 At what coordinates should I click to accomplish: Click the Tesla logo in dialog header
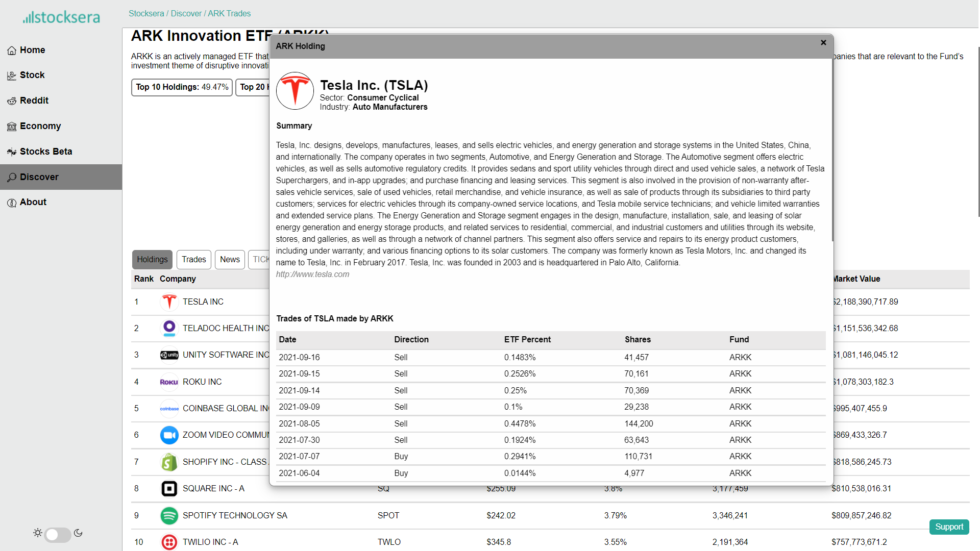[x=295, y=91]
